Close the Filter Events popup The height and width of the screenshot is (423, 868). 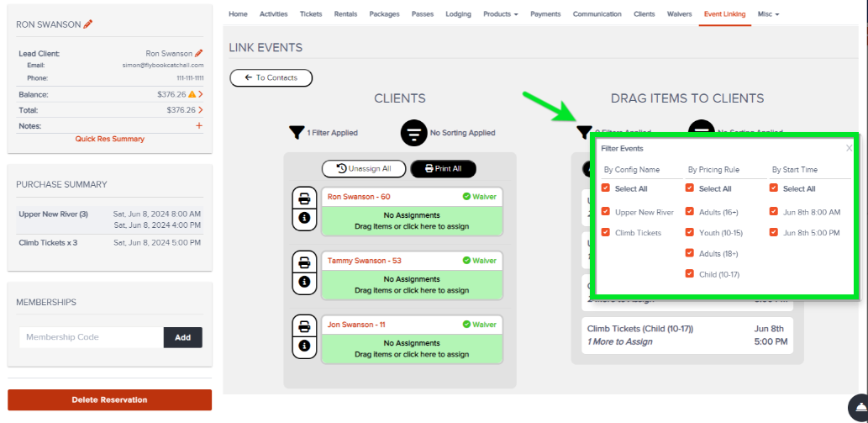tap(850, 148)
